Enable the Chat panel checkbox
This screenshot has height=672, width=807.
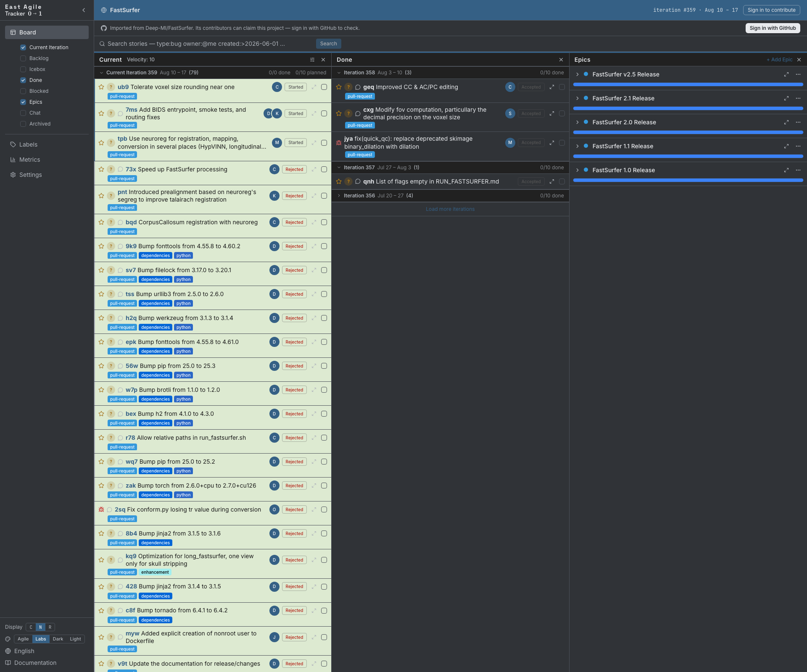coord(23,113)
